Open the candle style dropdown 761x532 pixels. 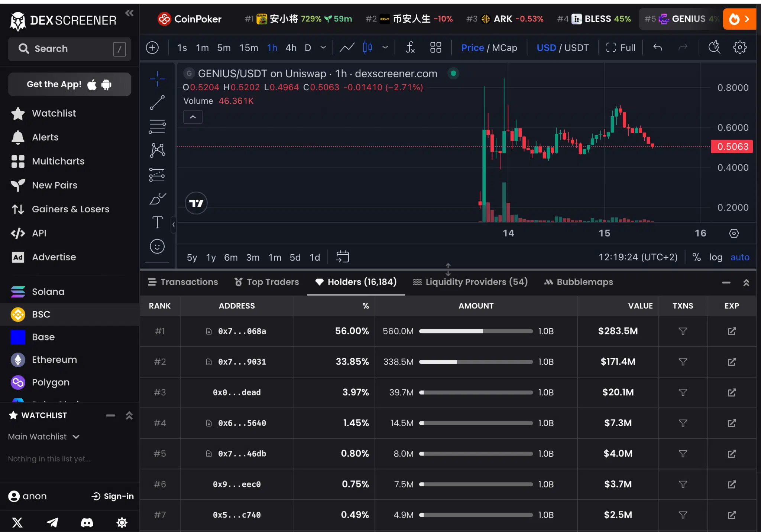point(385,48)
